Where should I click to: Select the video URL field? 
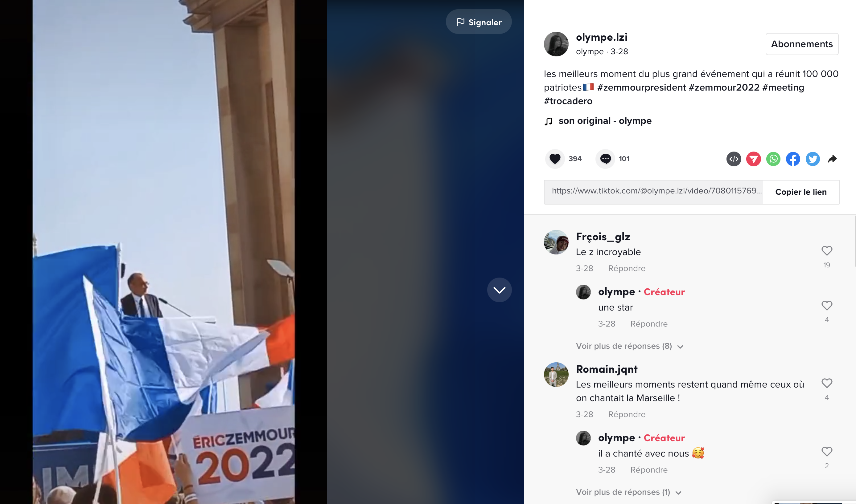pos(653,192)
